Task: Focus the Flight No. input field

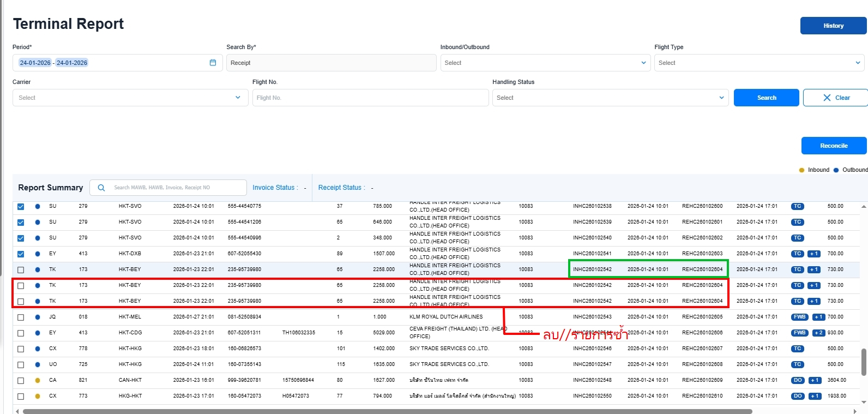Action: [x=370, y=98]
